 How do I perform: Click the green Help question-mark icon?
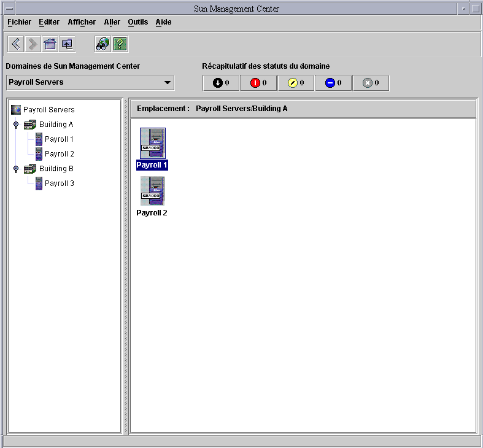click(x=120, y=44)
